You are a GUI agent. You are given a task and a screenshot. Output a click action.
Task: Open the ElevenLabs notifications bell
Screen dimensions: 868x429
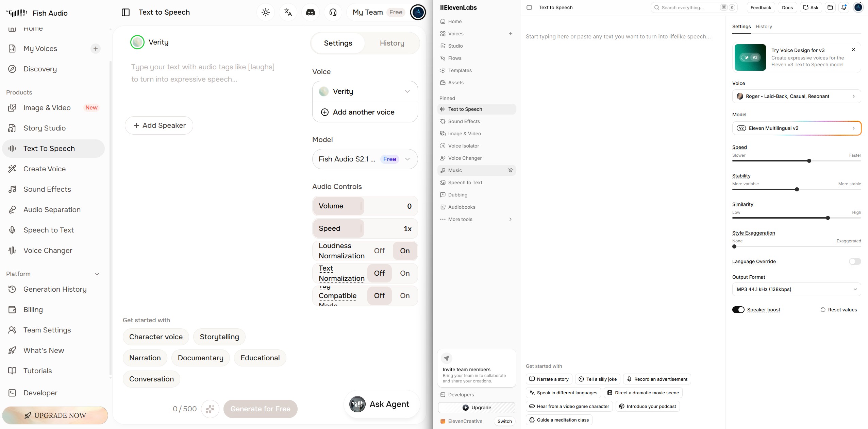pos(844,7)
